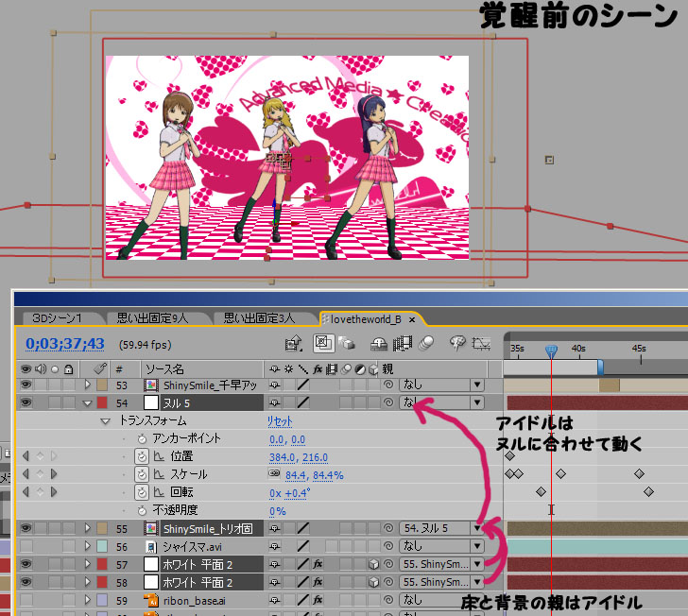Open the Brainstorm icon in timeline toolbar

(x=456, y=343)
